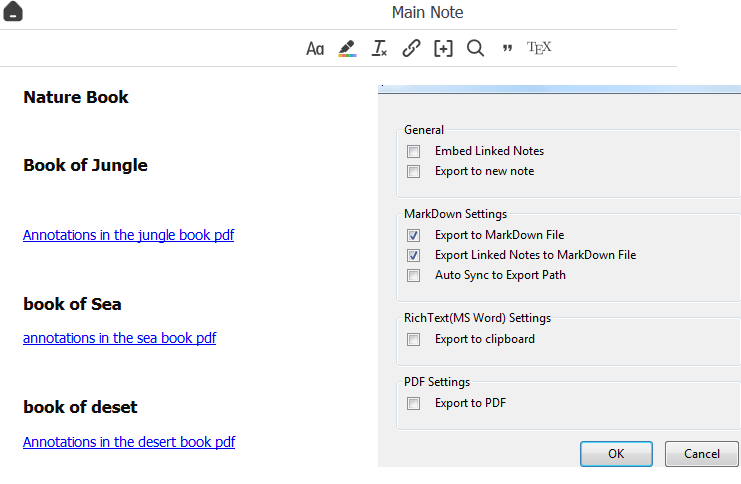
Task: Open search with the magnifier icon
Action: click(475, 48)
